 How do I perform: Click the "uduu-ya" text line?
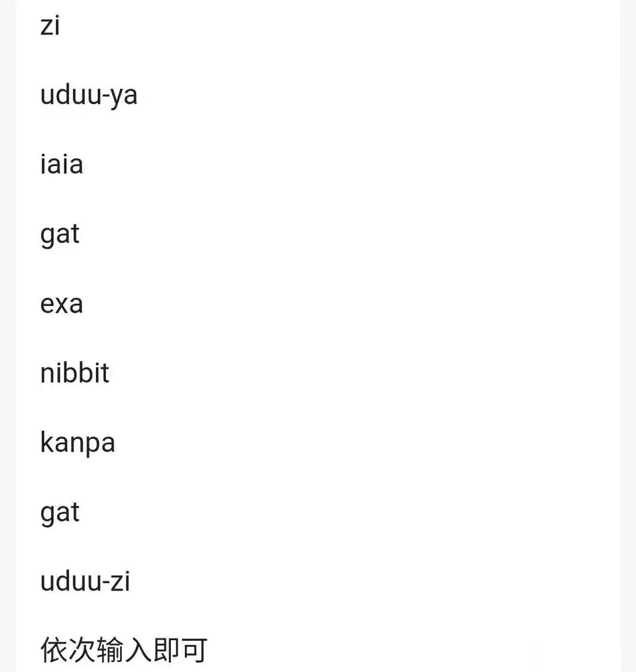pos(89,95)
